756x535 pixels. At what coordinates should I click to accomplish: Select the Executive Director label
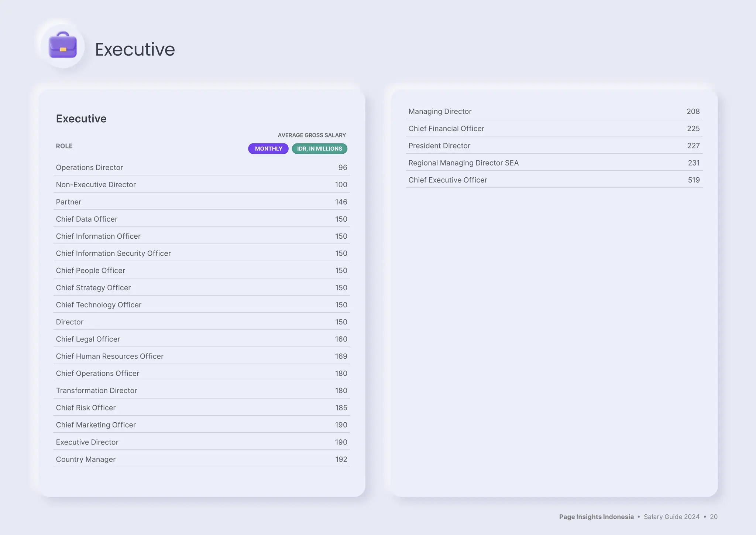coord(87,442)
